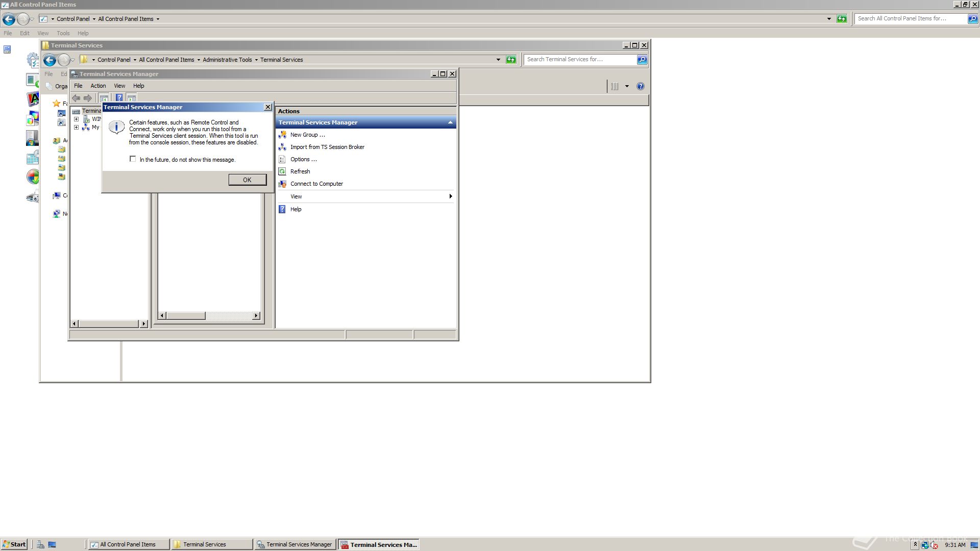This screenshot has height=551, width=980.
Task: Focus the Search Terminal Services field
Action: pos(580,60)
